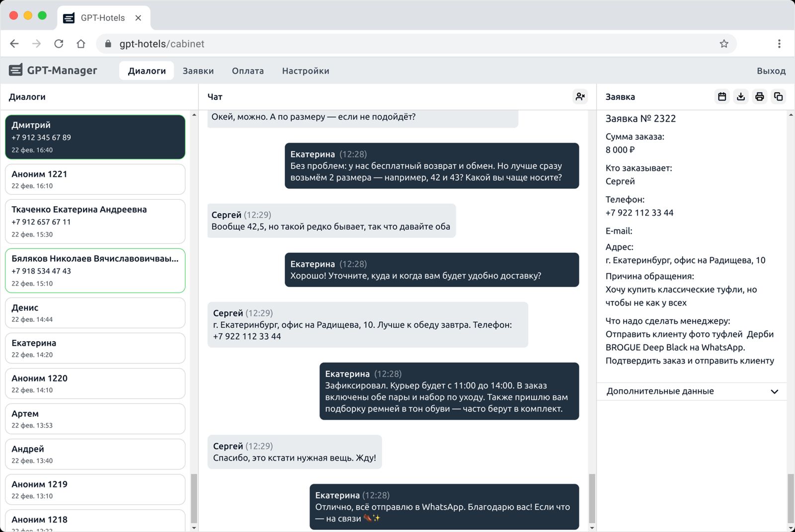Reload the page in the browser
The image size is (795, 532).
[x=59, y=44]
